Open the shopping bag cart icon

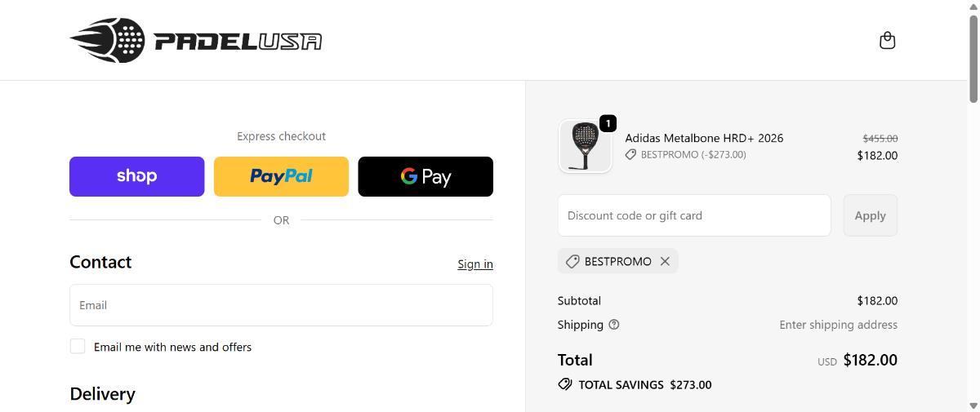887,41
